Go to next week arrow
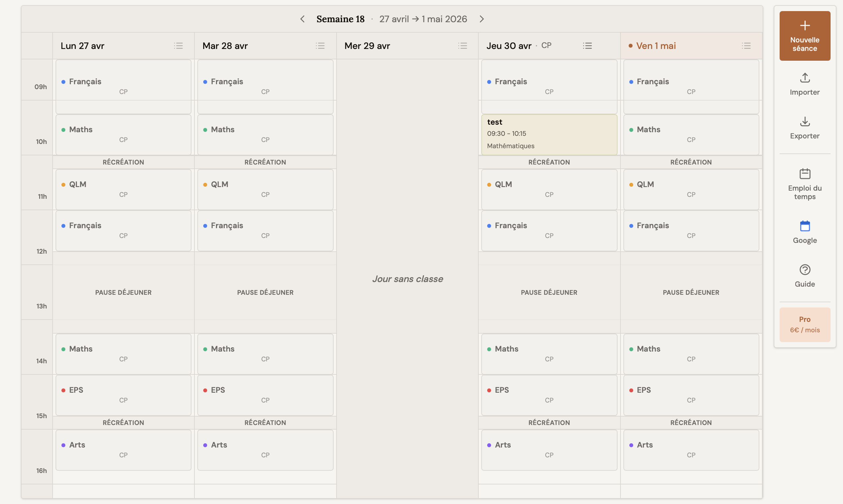 (482, 19)
